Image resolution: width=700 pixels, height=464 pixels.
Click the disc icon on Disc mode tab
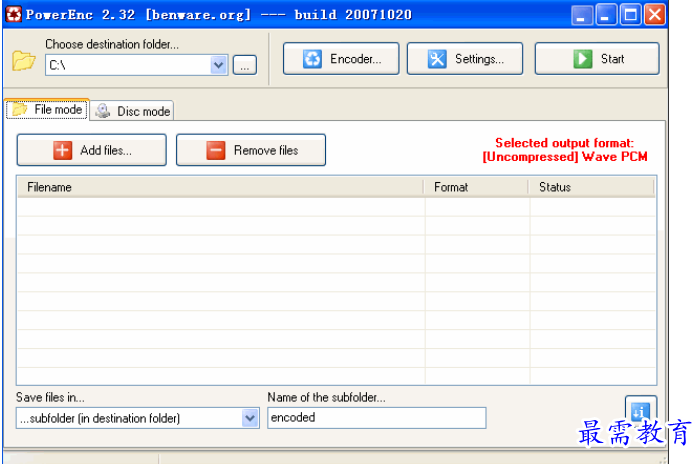[x=103, y=111]
